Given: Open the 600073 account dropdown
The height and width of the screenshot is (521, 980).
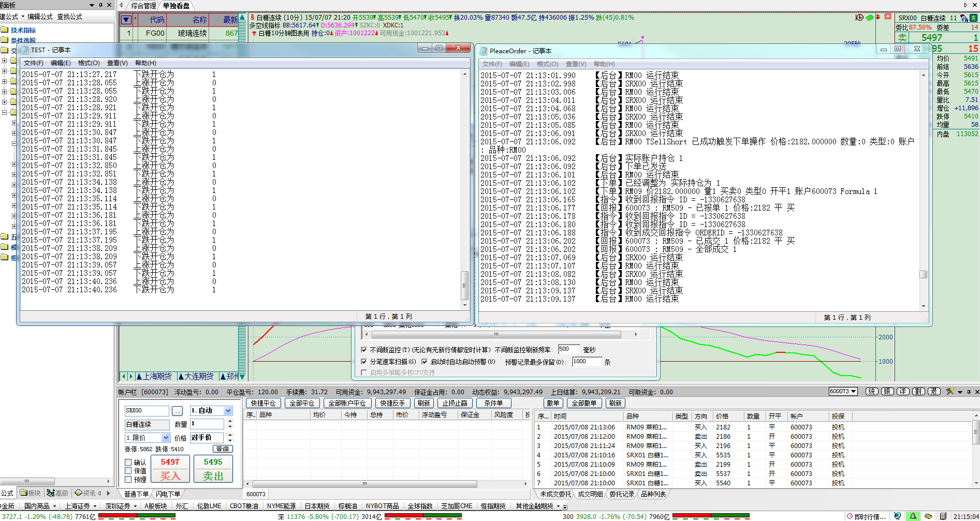Looking at the screenshot, I should tap(854, 392).
